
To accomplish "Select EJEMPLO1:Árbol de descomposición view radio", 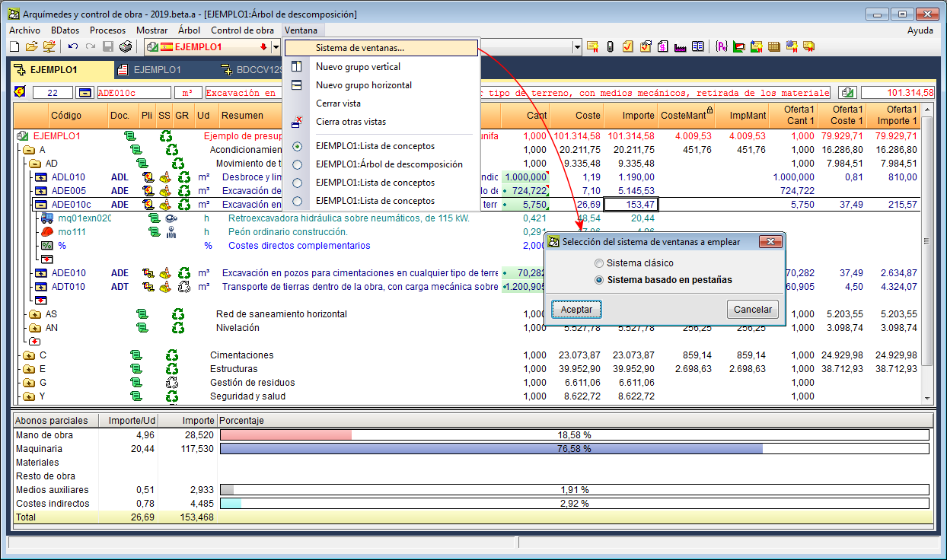I will coord(297,164).
